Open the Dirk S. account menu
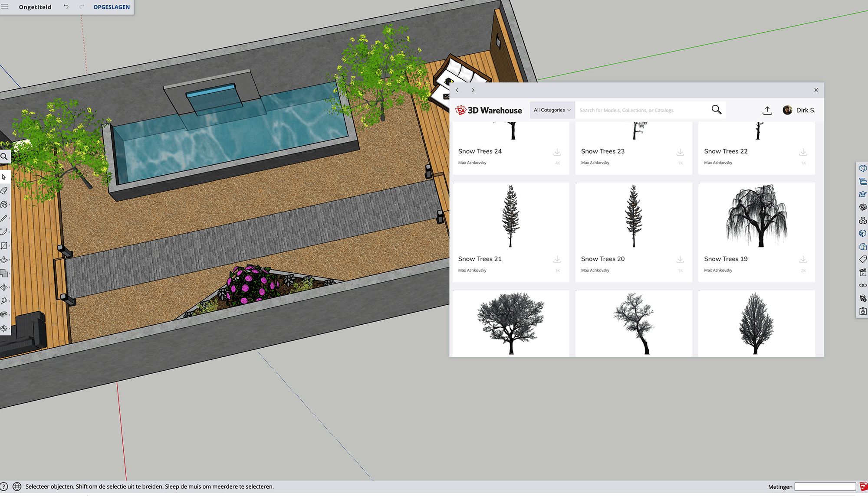Viewport: 868px width, 496px height. pos(799,110)
